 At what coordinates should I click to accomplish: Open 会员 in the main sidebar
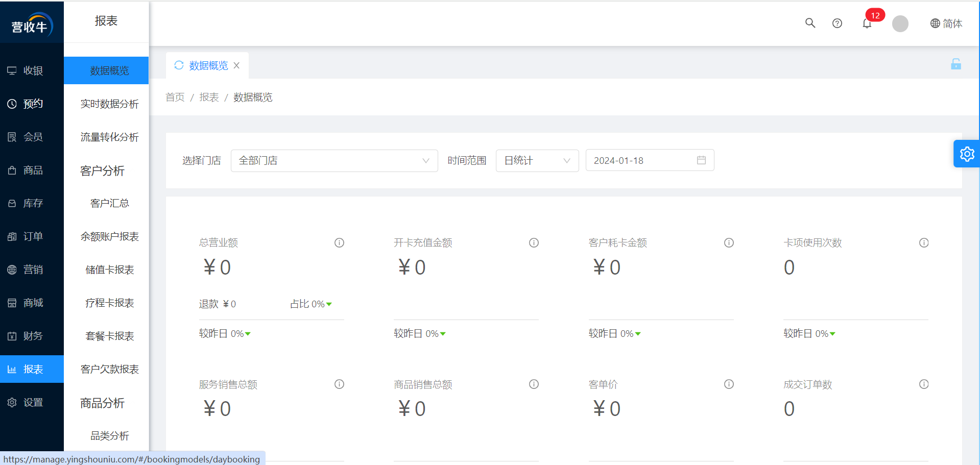click(x=32, y=137)
